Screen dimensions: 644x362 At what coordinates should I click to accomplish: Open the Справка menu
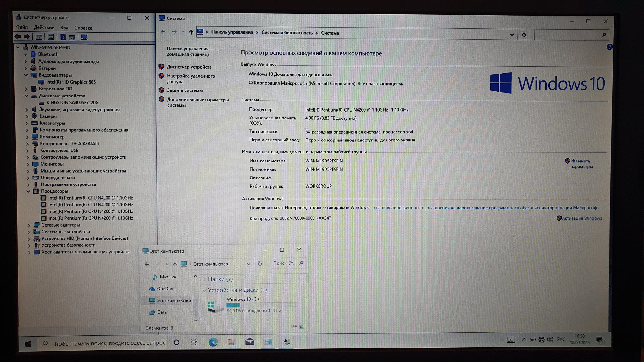83,28
